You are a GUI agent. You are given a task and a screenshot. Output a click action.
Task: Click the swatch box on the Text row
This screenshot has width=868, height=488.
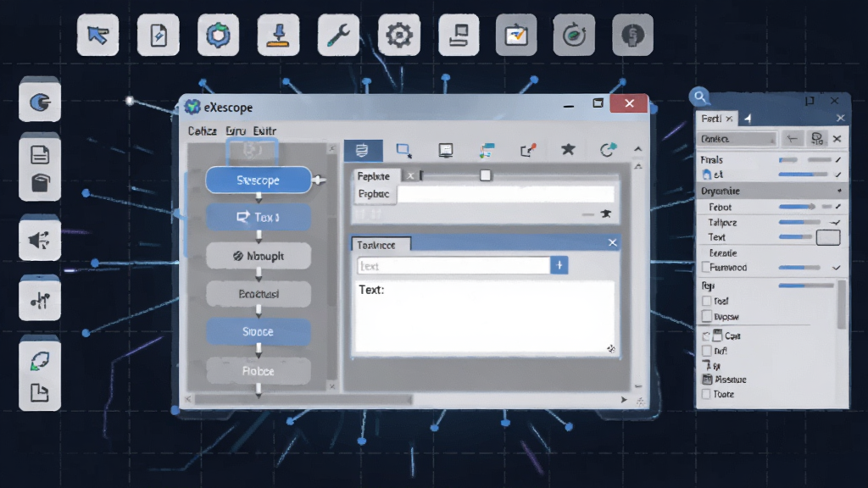pos(828,237)
